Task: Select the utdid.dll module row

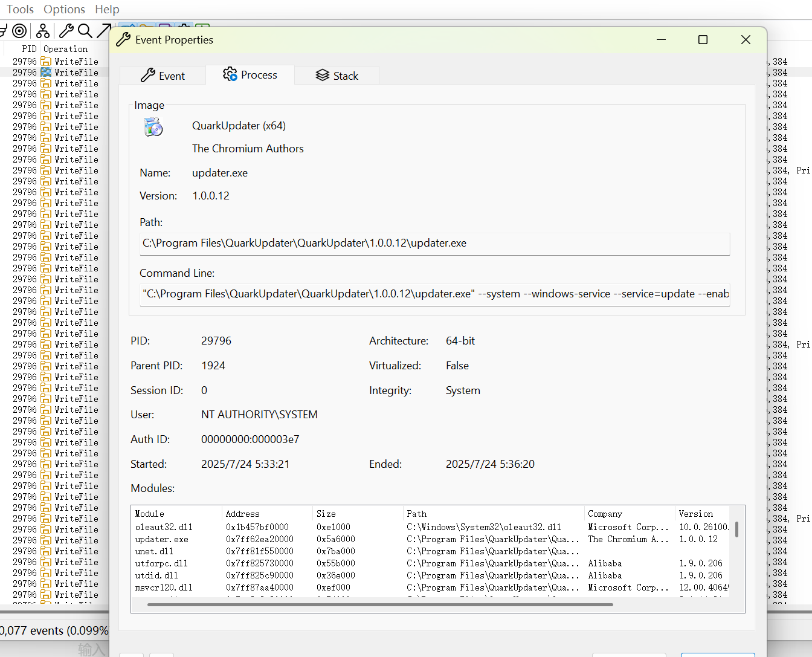Action: coord(431,575)
